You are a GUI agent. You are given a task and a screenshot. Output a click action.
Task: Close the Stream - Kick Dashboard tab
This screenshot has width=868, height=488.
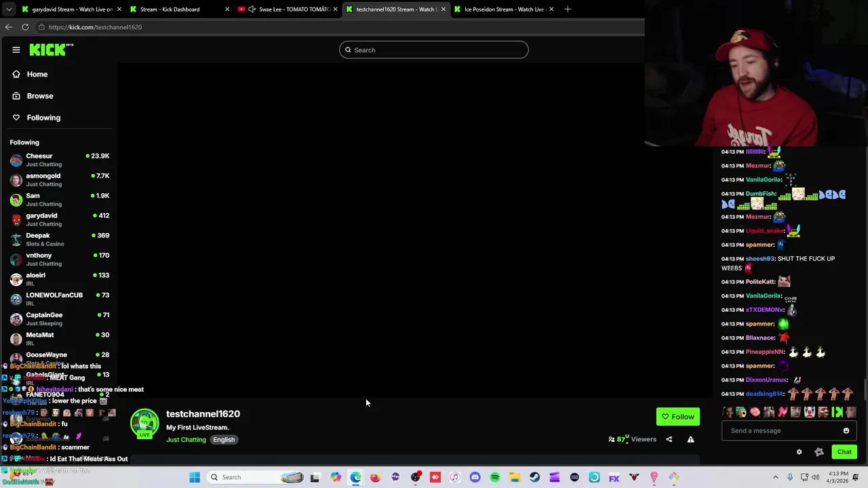[227, 9]
